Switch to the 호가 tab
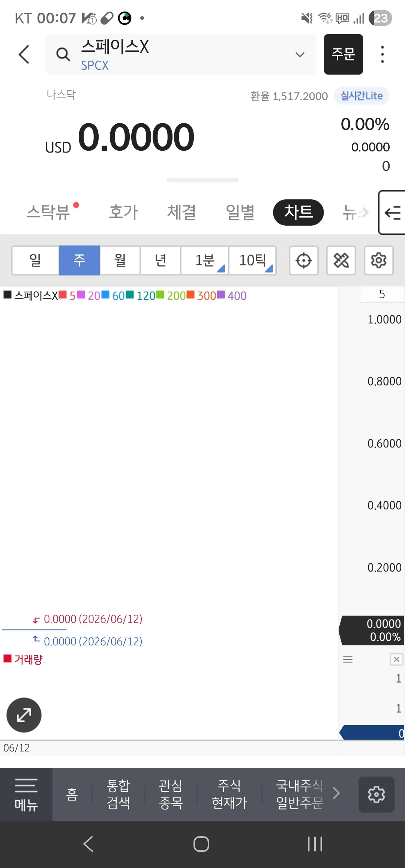The height and width of the screenshot is (868, 405). 123,212
